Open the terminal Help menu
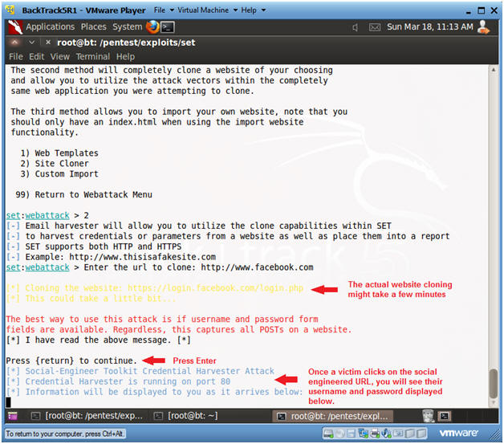Screen dimensions: 504x444 [125, 56]
